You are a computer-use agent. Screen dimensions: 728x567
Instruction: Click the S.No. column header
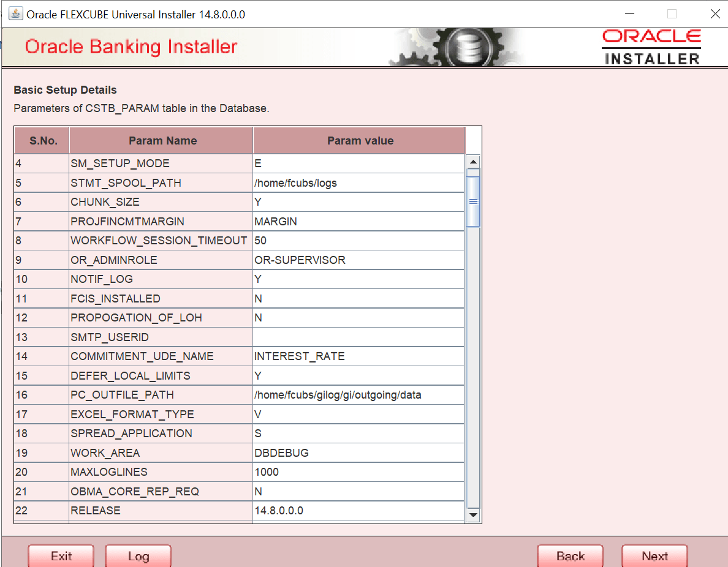pyautogui.click(x=42, y=141)
